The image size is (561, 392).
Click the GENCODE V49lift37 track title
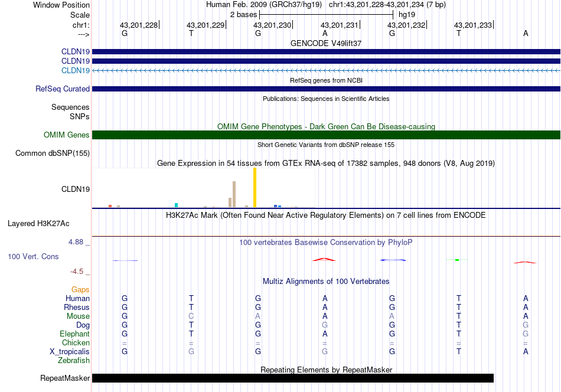326,43
